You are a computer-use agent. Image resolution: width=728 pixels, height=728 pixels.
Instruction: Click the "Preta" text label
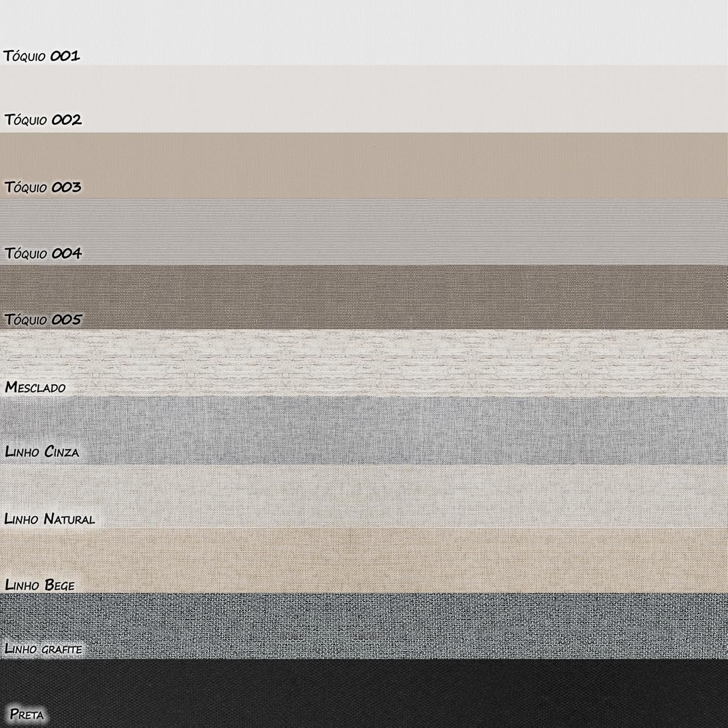27,714
